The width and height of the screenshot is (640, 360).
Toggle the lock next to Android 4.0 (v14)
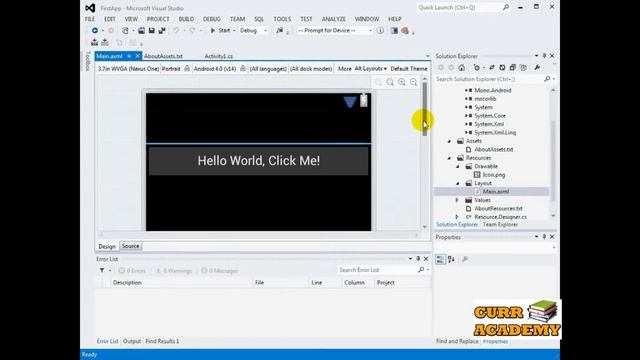243,69
